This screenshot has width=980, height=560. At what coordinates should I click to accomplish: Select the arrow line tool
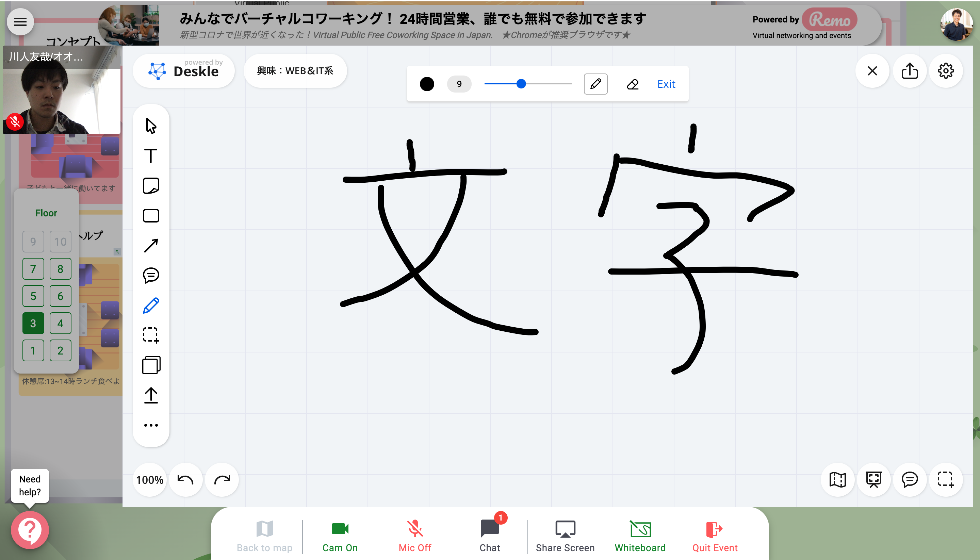pyautogui.click(x=151, y=245)
